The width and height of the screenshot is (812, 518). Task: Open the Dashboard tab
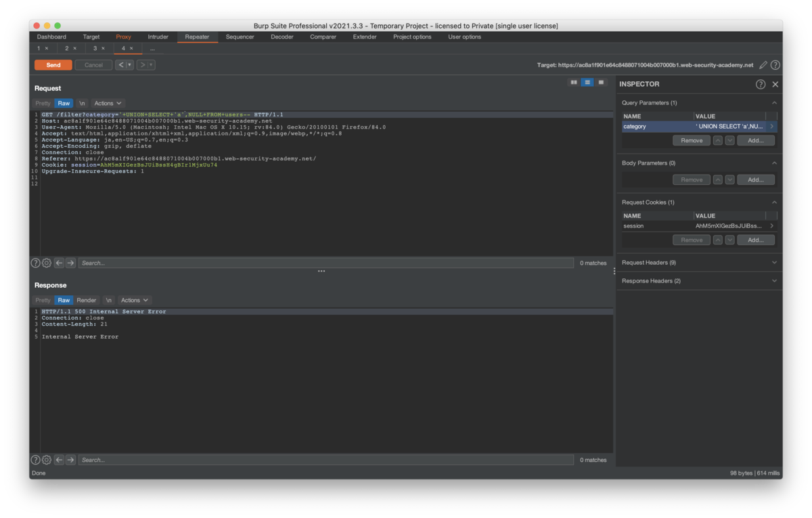[x=51, y=37]
